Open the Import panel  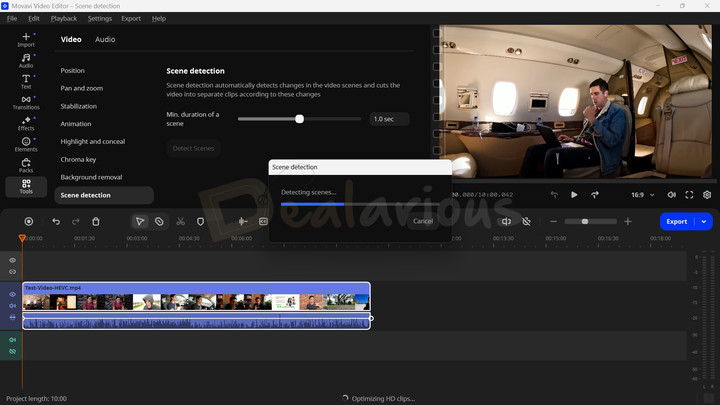point(26,39)
